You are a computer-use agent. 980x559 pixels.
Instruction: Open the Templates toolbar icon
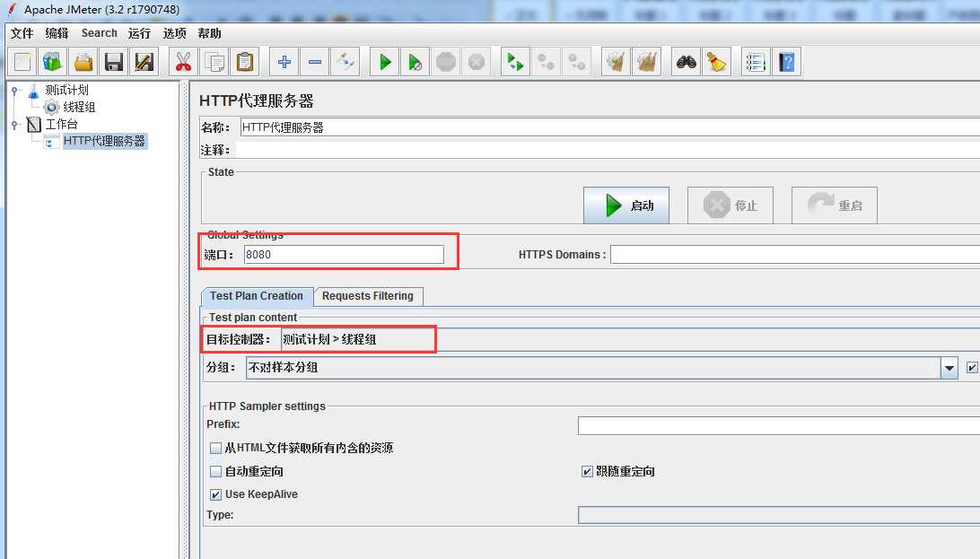click(x=53, y=62)
